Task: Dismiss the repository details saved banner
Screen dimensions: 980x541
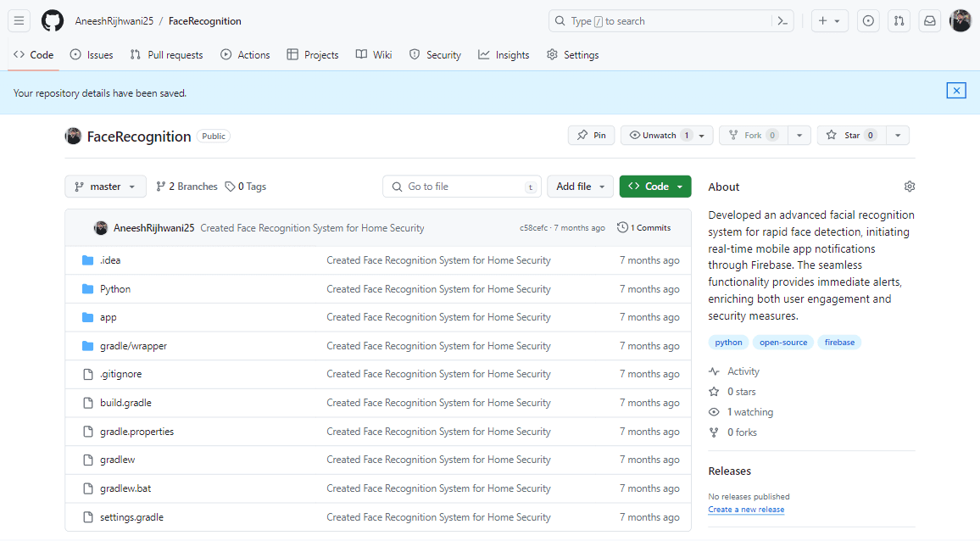Action: [x=956, y=91]
